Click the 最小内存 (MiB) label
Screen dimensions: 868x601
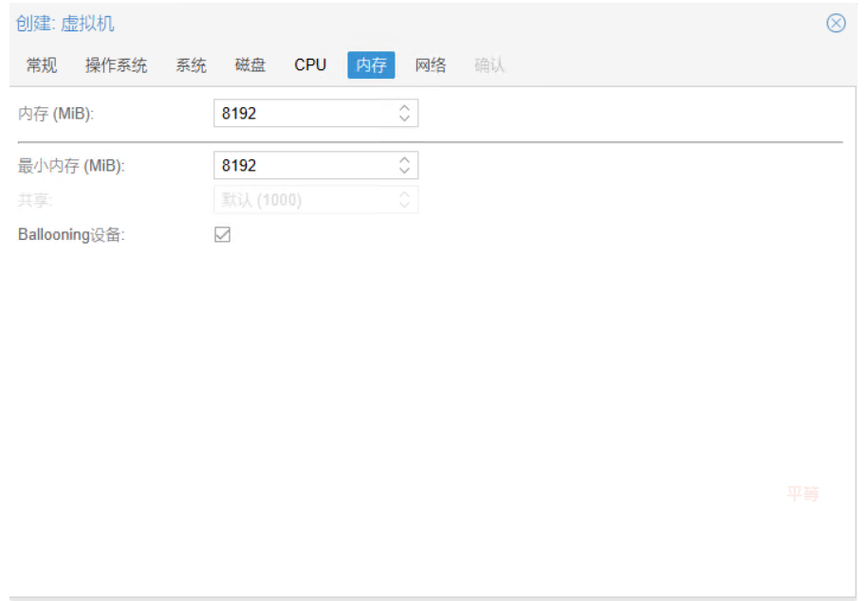pos(71,166)
